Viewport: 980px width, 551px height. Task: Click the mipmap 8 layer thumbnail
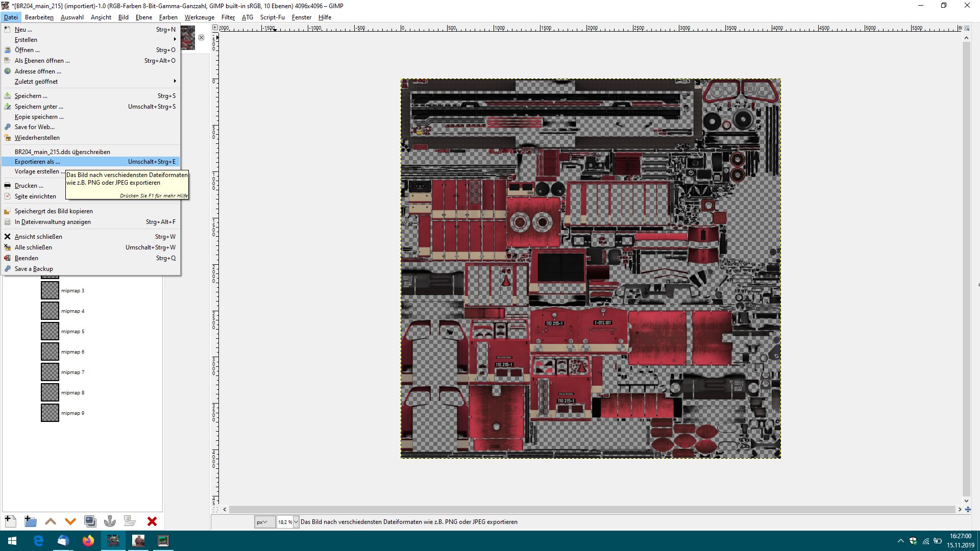tap(50, 392)
